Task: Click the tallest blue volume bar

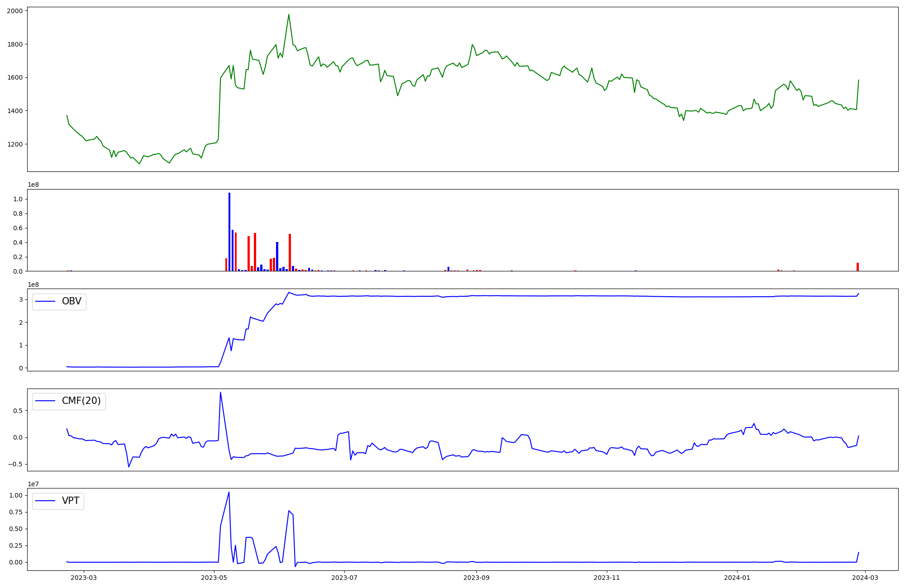Action: coord(229,232)
